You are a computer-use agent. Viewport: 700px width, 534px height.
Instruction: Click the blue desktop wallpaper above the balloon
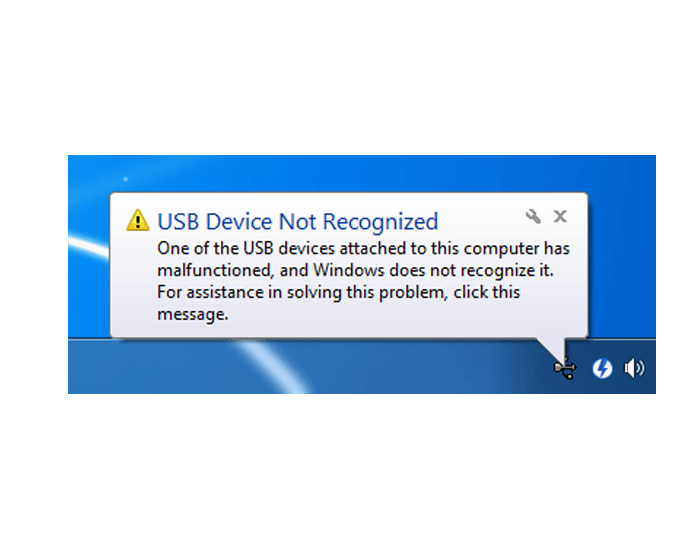pos(357,173)
